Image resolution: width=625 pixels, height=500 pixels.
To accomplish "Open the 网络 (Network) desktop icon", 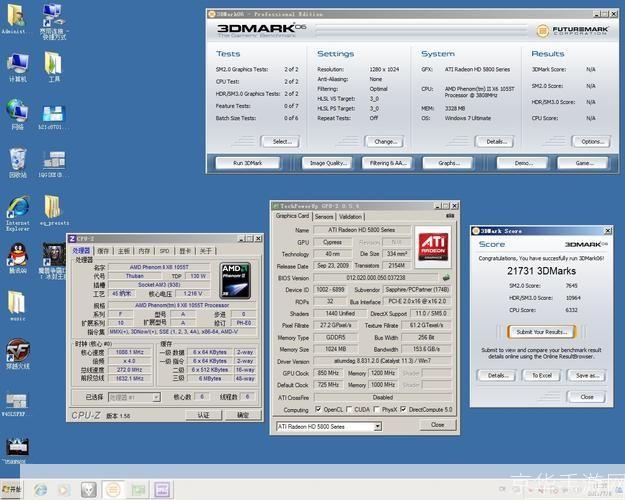I will tap(17, 114).
